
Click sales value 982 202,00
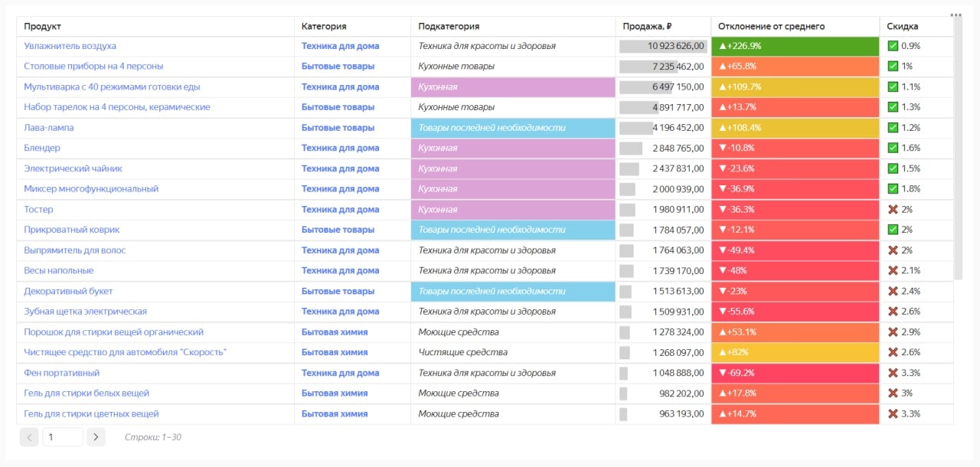click(681, 393)
